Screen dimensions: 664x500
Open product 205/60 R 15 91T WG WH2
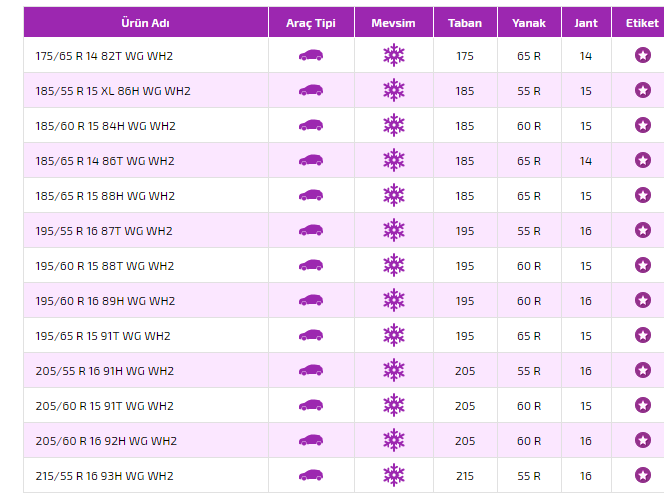(104, 405)
